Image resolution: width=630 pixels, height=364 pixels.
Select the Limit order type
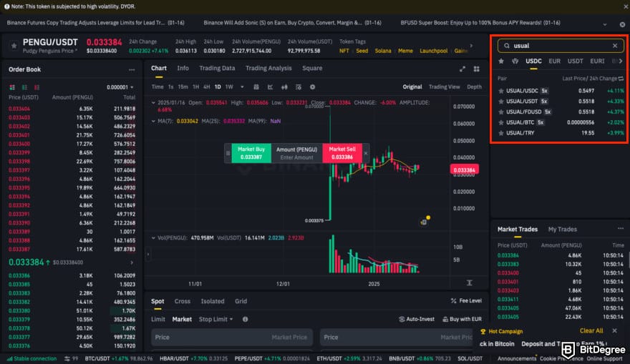coord(158,319)
